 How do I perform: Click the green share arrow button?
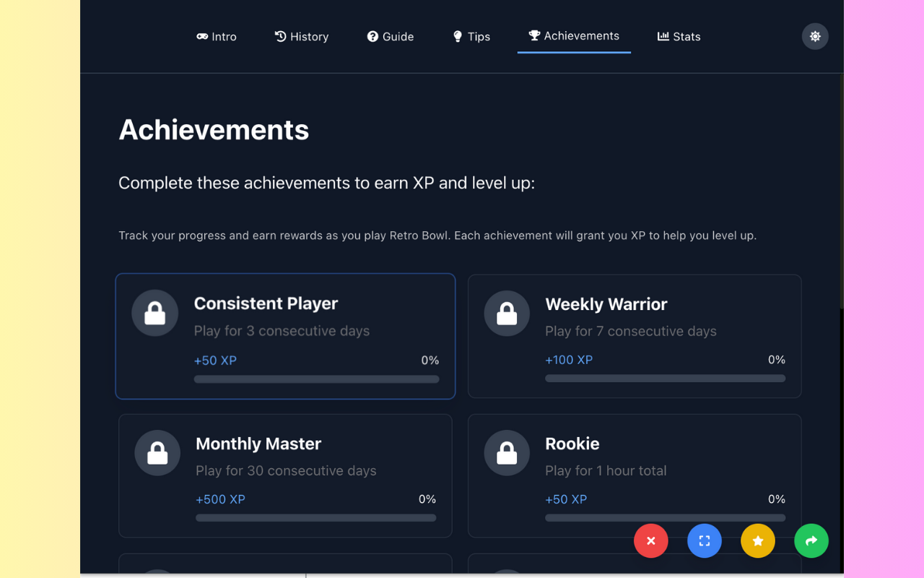point(811,540)
